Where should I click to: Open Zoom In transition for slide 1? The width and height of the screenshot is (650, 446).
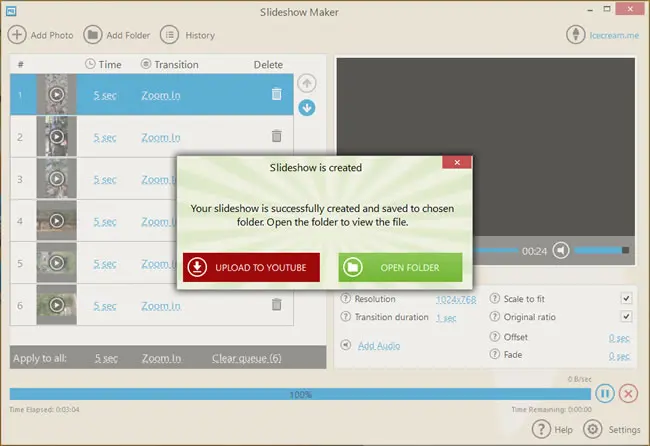161,95
